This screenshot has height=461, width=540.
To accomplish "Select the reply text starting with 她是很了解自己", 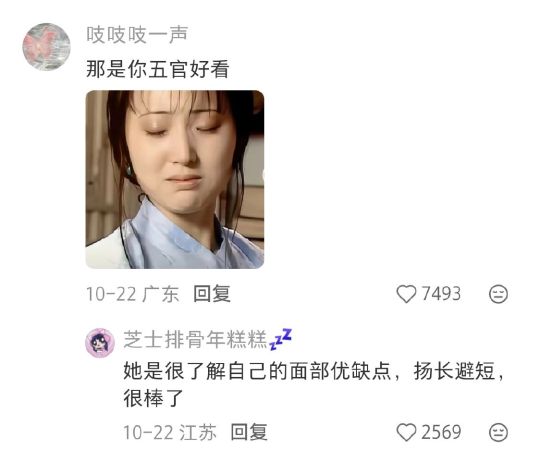I will 314,385.
